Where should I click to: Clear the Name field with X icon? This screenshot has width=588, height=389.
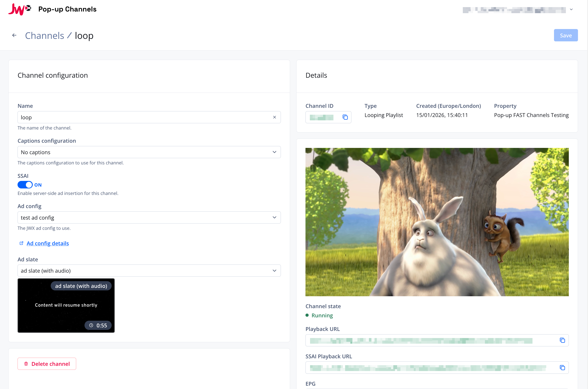point(274,117)
